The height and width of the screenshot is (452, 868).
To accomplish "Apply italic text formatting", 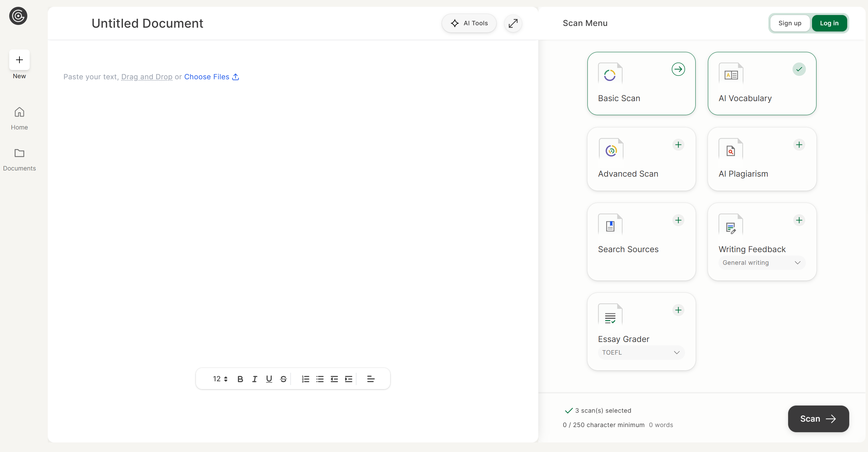I will coord(255,379).
